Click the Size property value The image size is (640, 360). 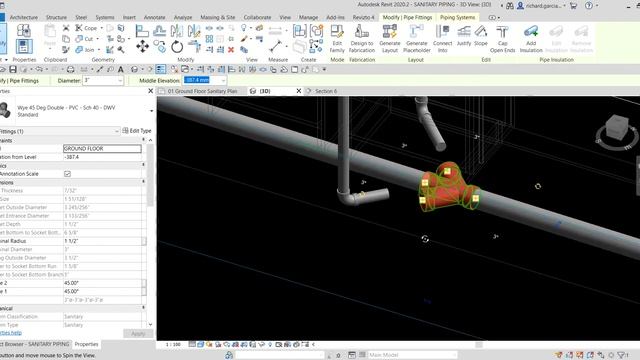tap(102, 199)
